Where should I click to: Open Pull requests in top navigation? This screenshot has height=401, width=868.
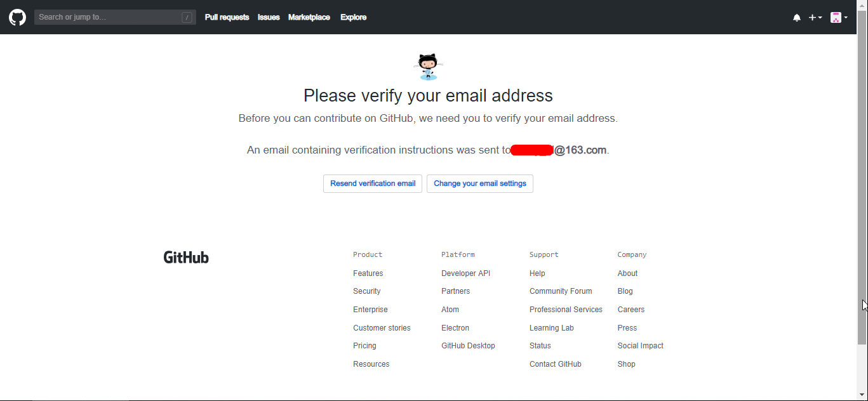[227, 17]
